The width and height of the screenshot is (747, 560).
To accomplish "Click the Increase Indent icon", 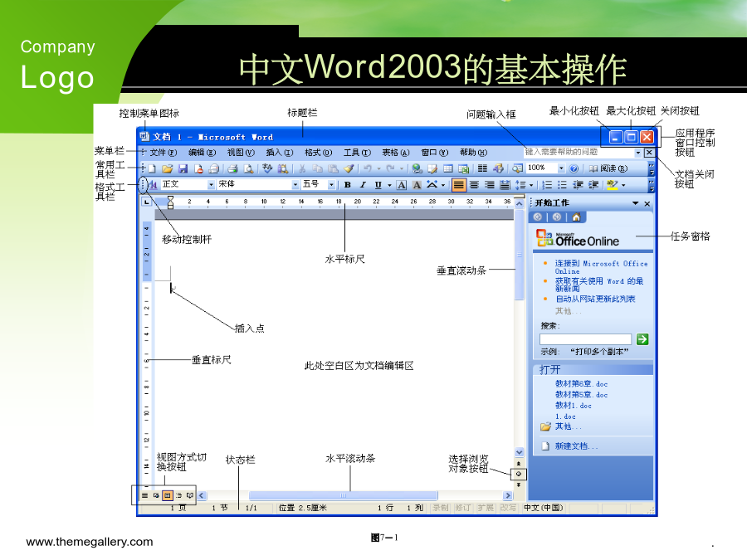I will (x=593, y=185).
